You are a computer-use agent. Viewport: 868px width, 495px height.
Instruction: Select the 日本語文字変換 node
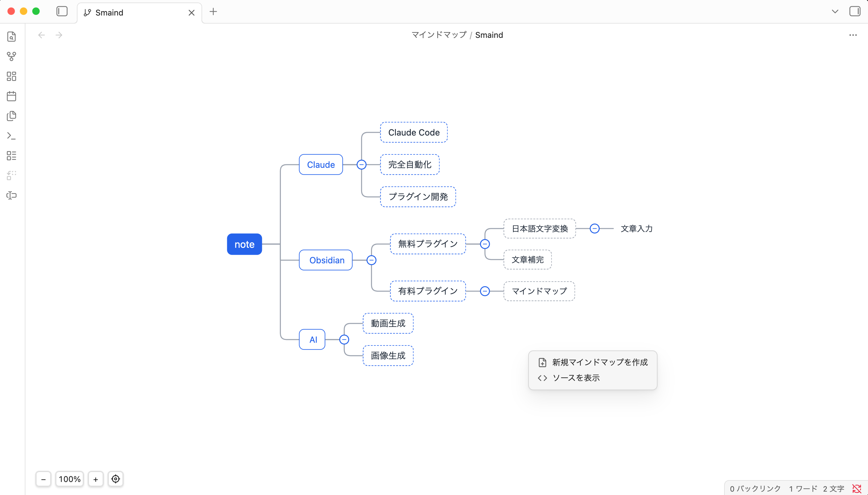[540, 229]
